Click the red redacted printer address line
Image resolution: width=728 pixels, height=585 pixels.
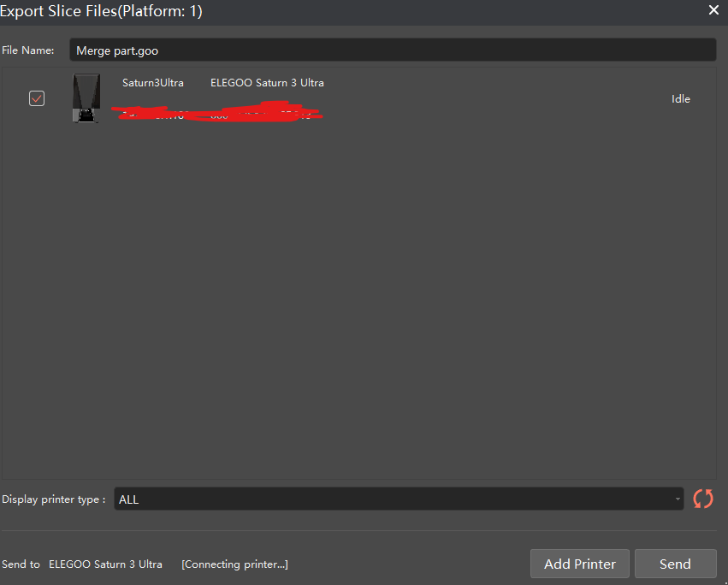click(x=216, y=111)
